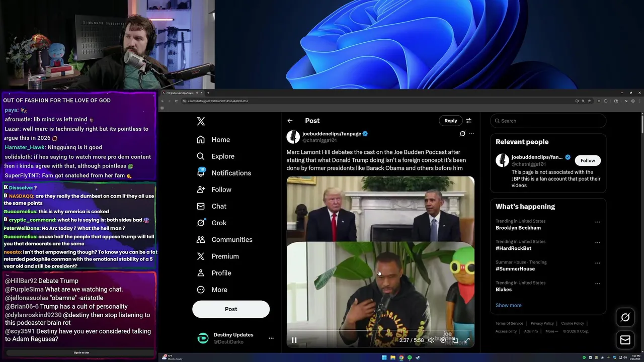Open File Explorer from taskbar
The width and height of the screenshot is (644, 362).
tap(393, 357)
